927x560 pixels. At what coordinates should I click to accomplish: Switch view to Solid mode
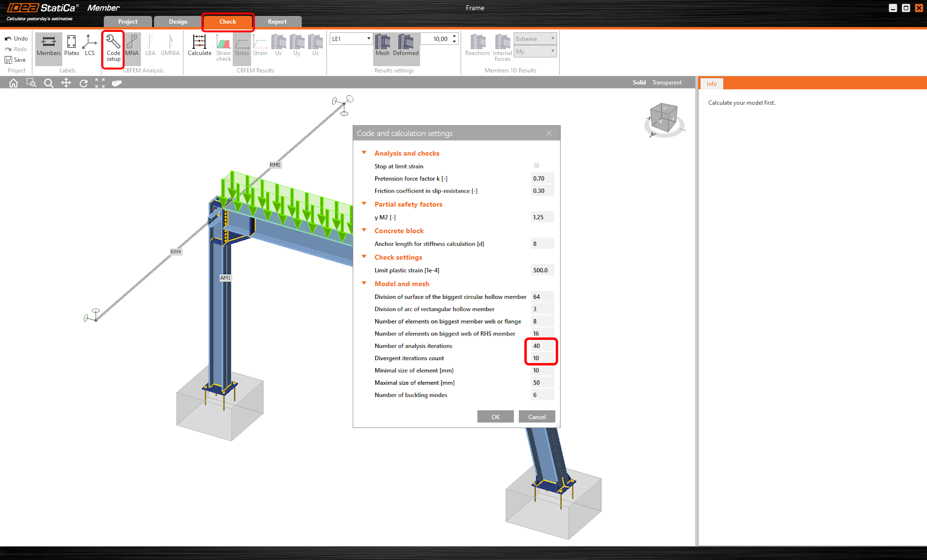point(639,83)
